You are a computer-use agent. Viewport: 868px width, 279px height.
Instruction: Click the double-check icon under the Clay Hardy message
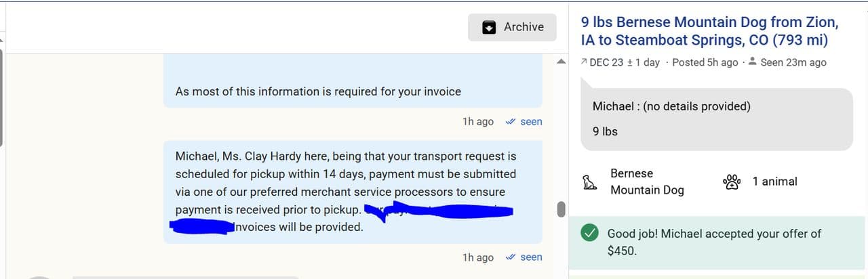click(511, 257)
